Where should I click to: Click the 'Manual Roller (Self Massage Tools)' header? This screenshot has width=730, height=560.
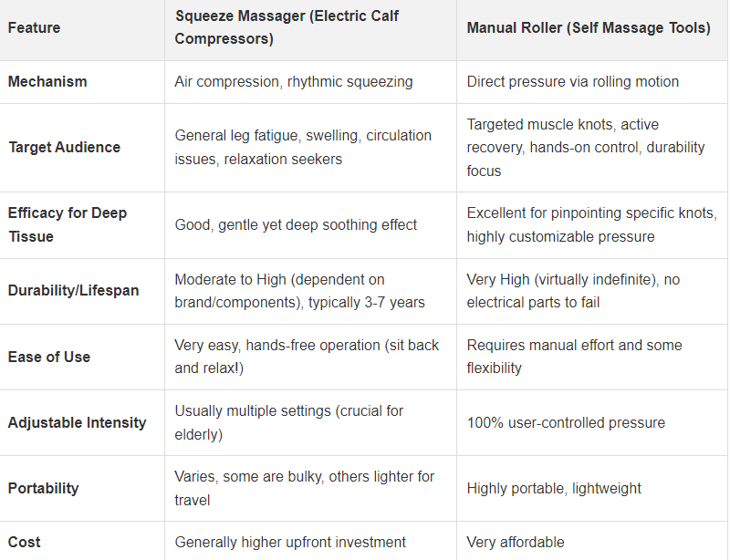pos(588,27)
